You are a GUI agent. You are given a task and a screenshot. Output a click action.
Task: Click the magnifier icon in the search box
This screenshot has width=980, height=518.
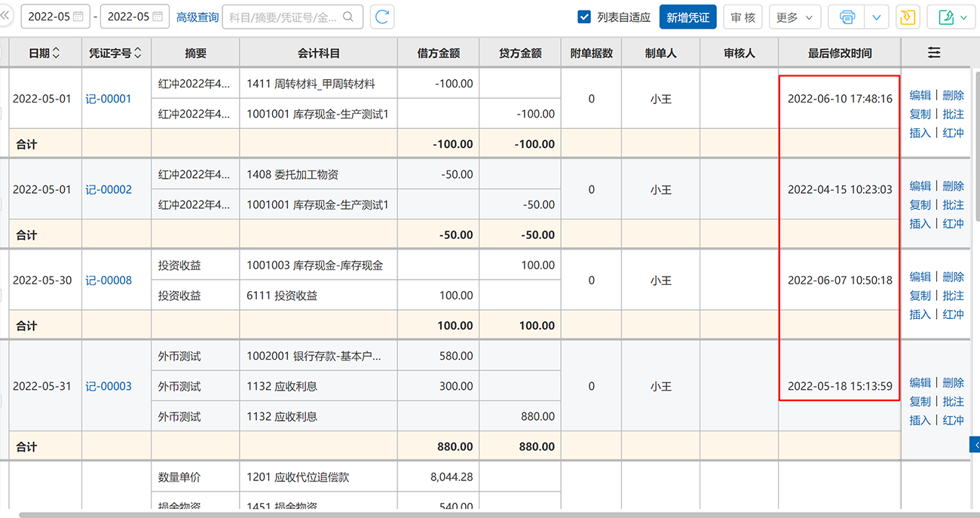tap(348, 17)
